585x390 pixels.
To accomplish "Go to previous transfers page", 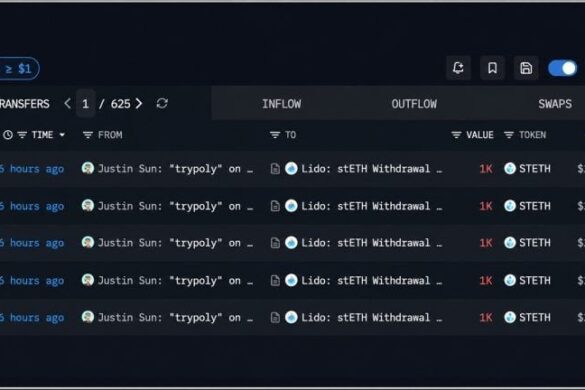I will coord(68,103).
